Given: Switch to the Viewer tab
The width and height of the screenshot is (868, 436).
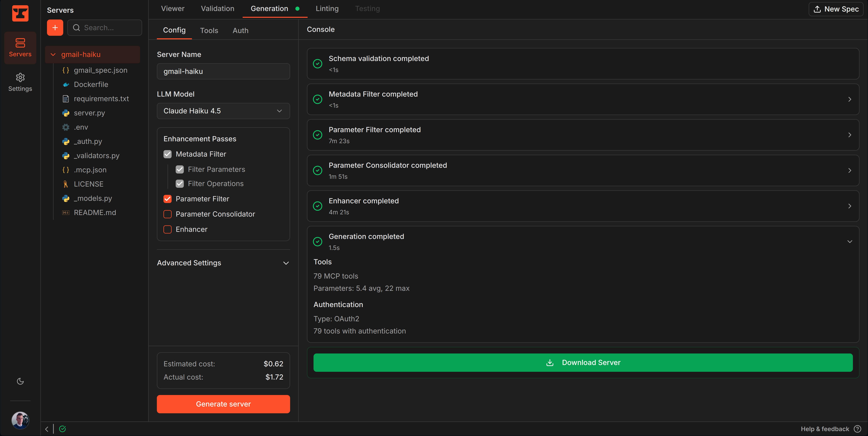Looking at the screenshot, I should [x=172, y=9].
